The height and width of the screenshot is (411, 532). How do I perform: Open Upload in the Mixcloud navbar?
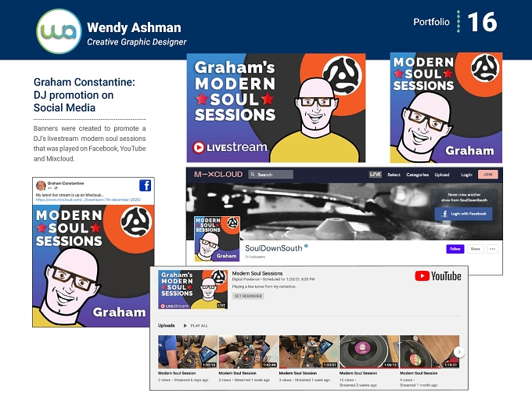point(442,175)
